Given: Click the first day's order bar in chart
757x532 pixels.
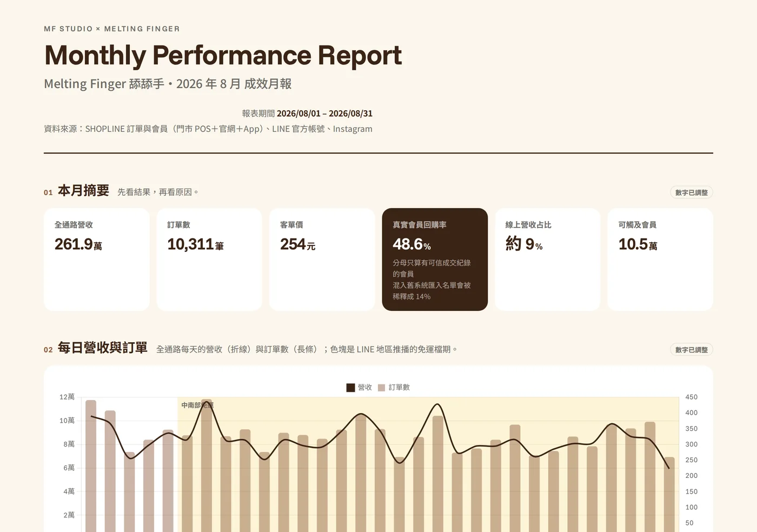Looking at the screenshot, I should tap(91, 466).
